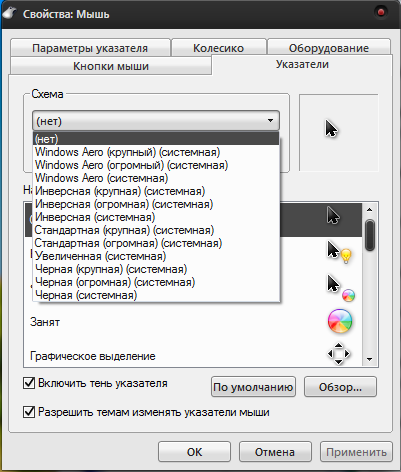Click the pointer list scrollbar thumb

click(370, 235)
